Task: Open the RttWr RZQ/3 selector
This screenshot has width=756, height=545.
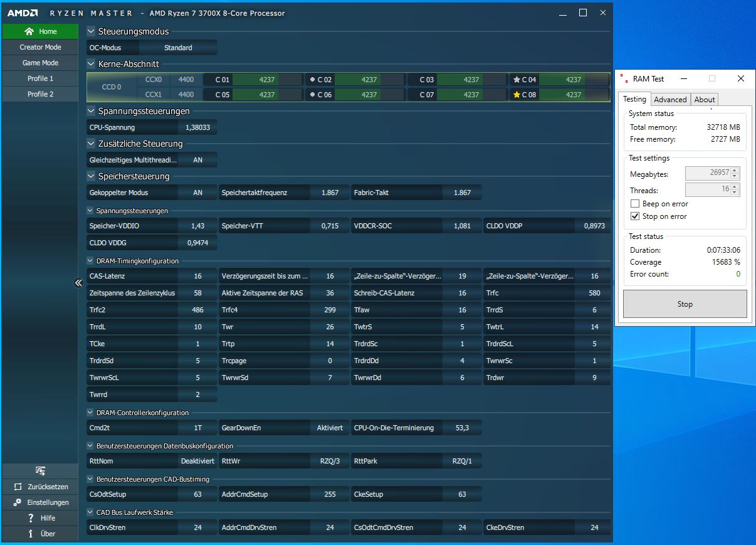Action: 330,461
